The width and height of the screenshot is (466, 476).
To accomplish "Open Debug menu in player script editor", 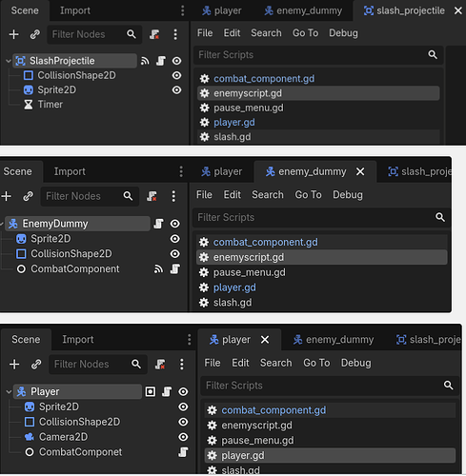I will point(355,363).
